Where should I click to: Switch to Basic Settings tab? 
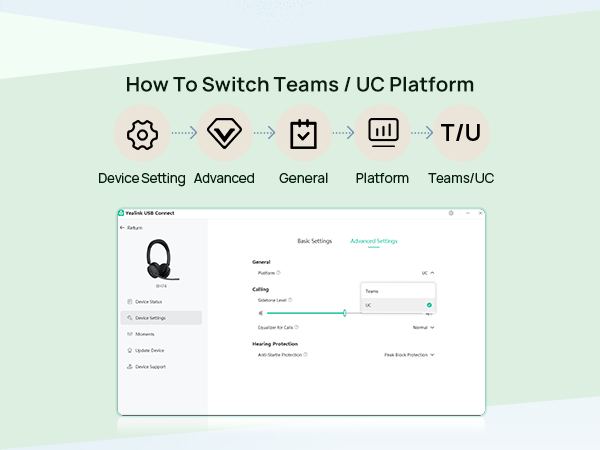315,241
